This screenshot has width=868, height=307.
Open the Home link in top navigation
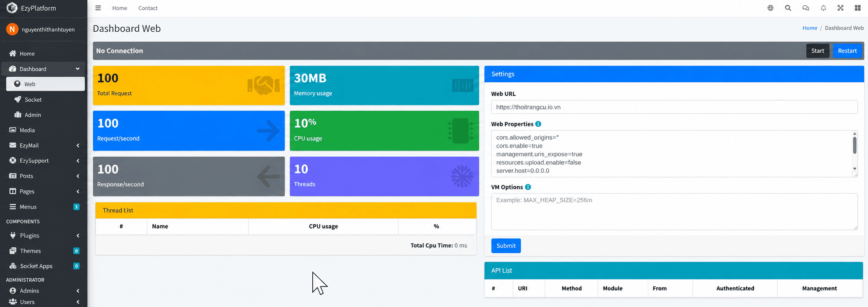119,8
